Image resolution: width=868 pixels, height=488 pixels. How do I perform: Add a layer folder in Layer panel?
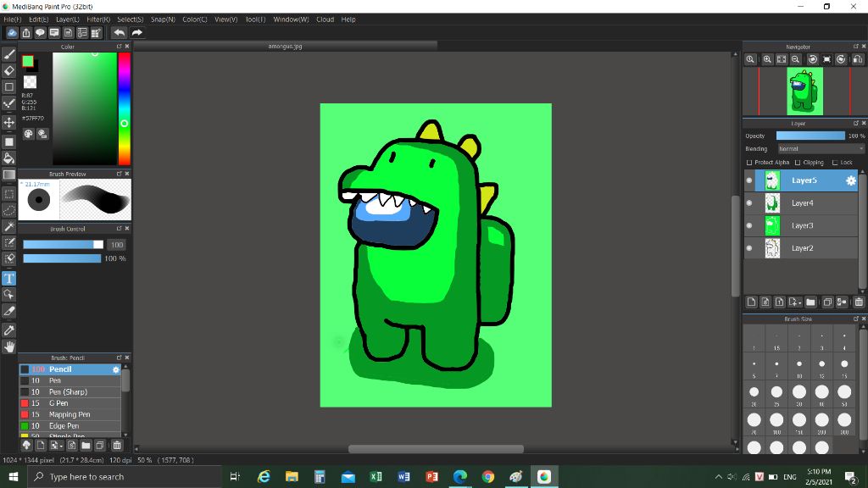(x=810, y=302)
